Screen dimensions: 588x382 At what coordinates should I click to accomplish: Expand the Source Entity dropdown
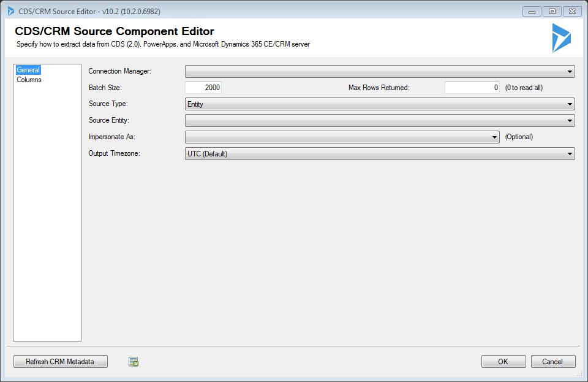[x=380, y=120]
